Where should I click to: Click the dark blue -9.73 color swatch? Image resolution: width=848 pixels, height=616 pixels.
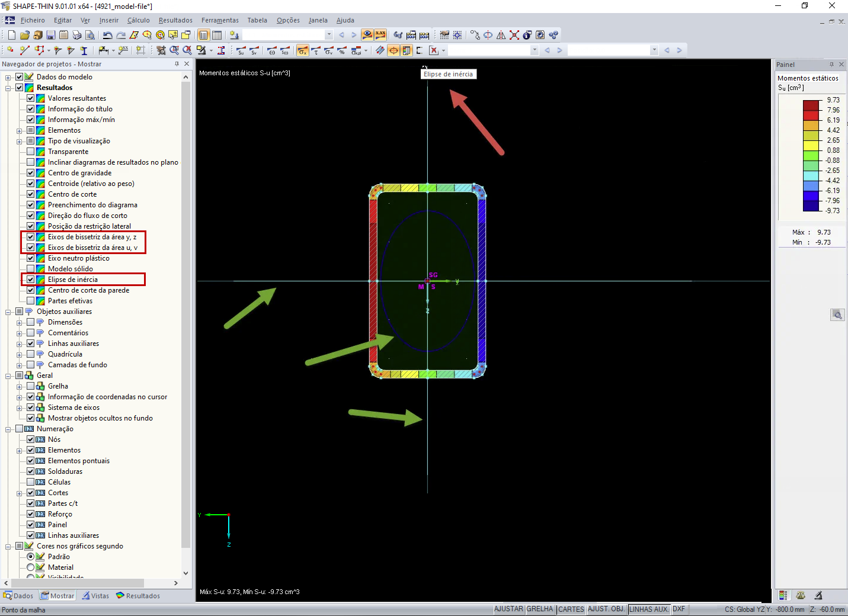pyautogui.click(x=811, y=206)
